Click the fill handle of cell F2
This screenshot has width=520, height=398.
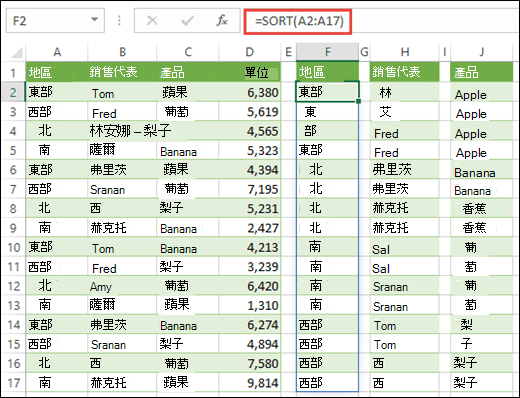coord(358,101)
